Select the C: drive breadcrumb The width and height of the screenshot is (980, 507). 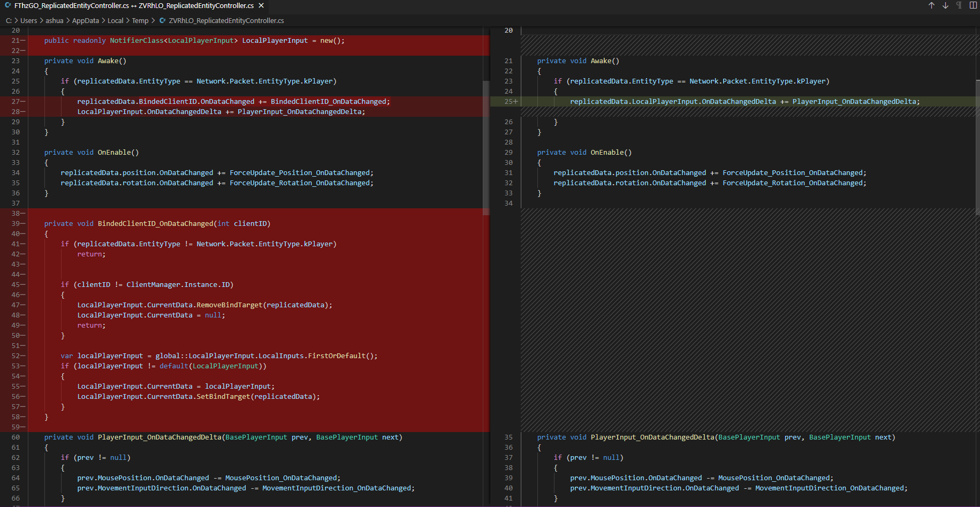9,20
